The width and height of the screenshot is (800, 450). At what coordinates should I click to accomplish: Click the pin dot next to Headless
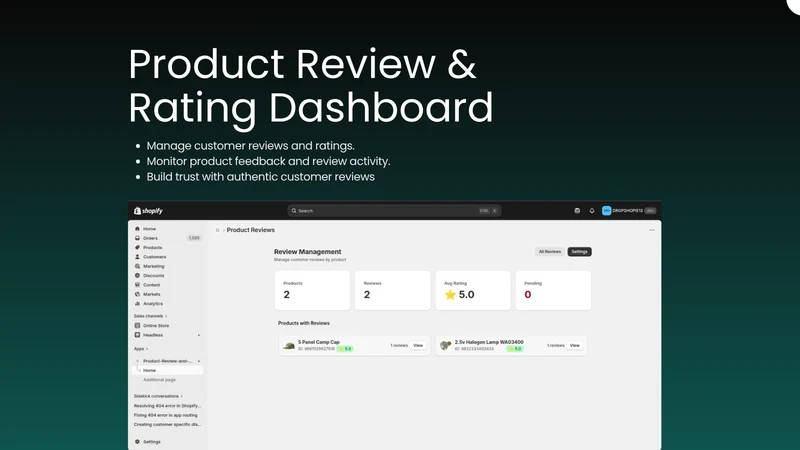pos(199,335)
